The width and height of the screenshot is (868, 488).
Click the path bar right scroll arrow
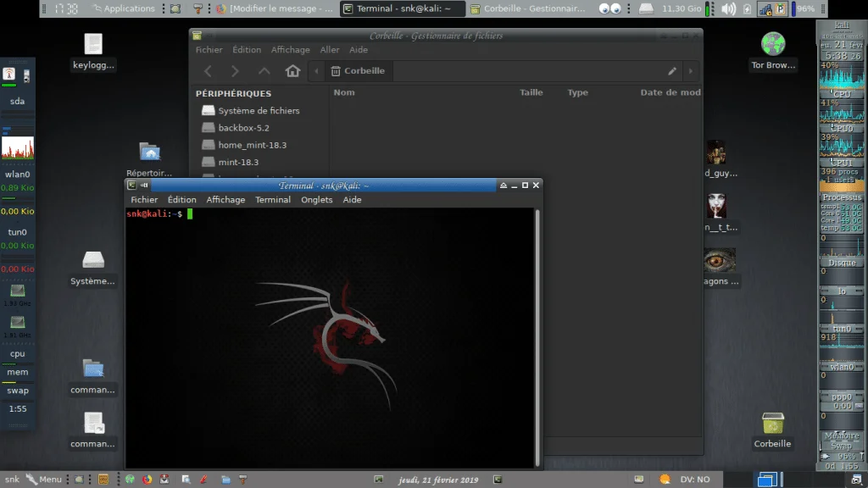pos(690,71)
